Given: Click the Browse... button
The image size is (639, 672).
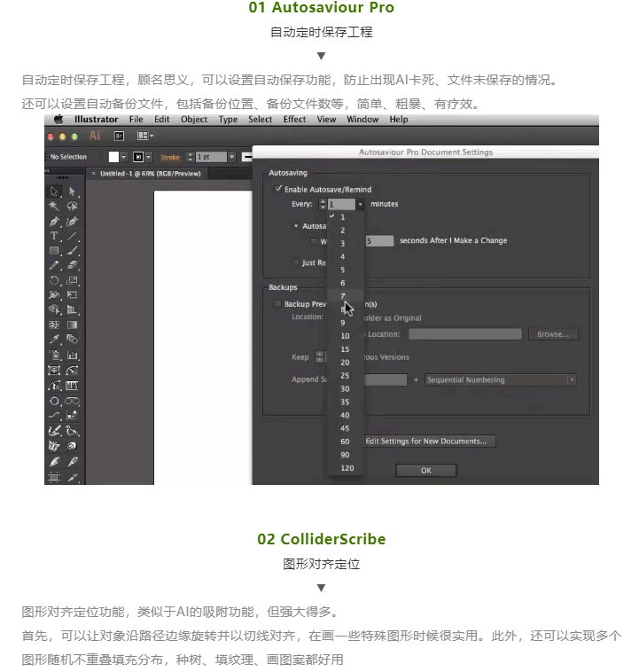Looking at the screenshot, I should (x=553, y=334).
